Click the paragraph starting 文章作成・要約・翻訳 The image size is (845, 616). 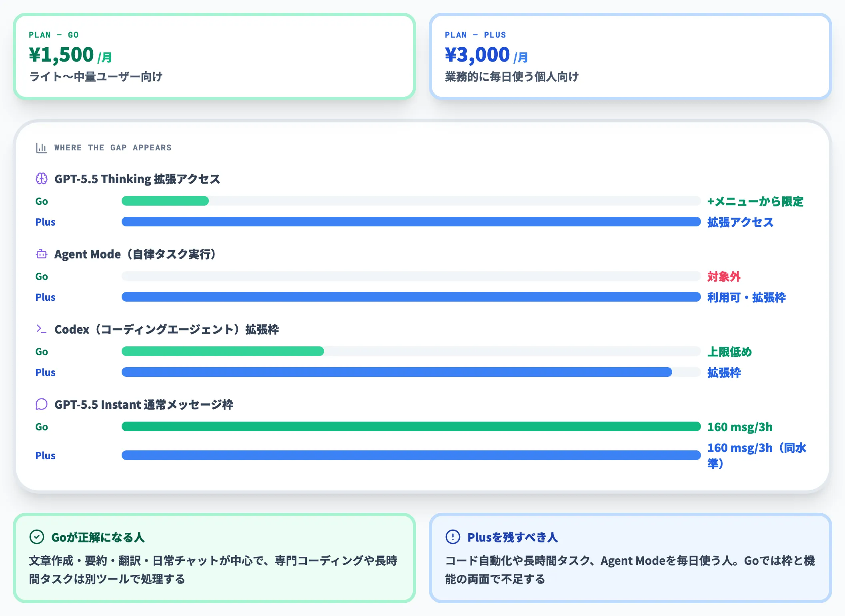point(213,570)
